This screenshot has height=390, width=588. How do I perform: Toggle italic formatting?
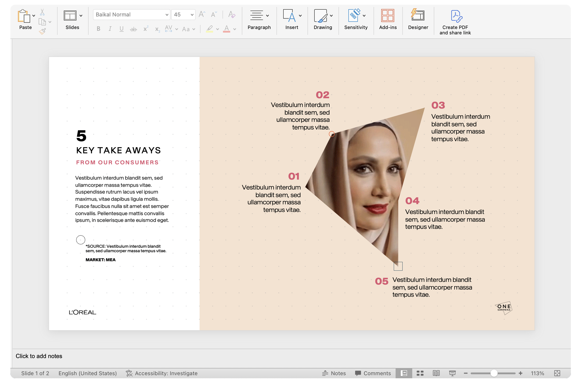[x=110, y=29]
